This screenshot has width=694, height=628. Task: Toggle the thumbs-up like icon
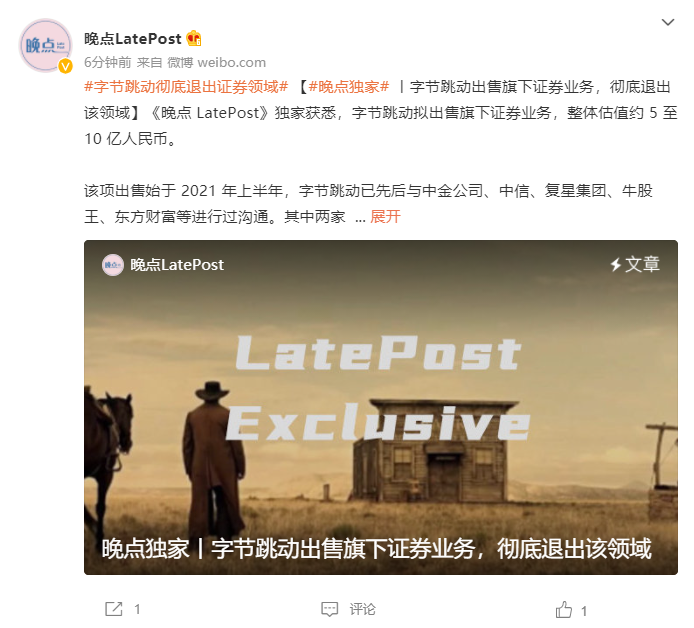(563, 609)
